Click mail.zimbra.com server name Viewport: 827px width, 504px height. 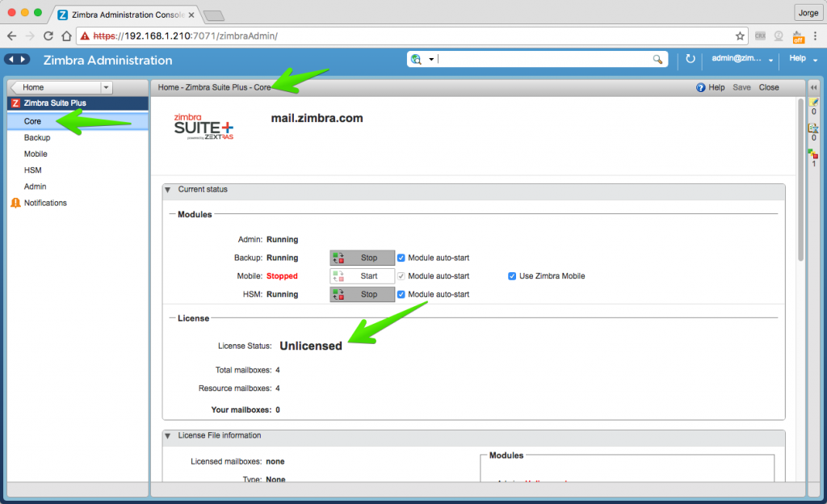(x=317, y=118)
